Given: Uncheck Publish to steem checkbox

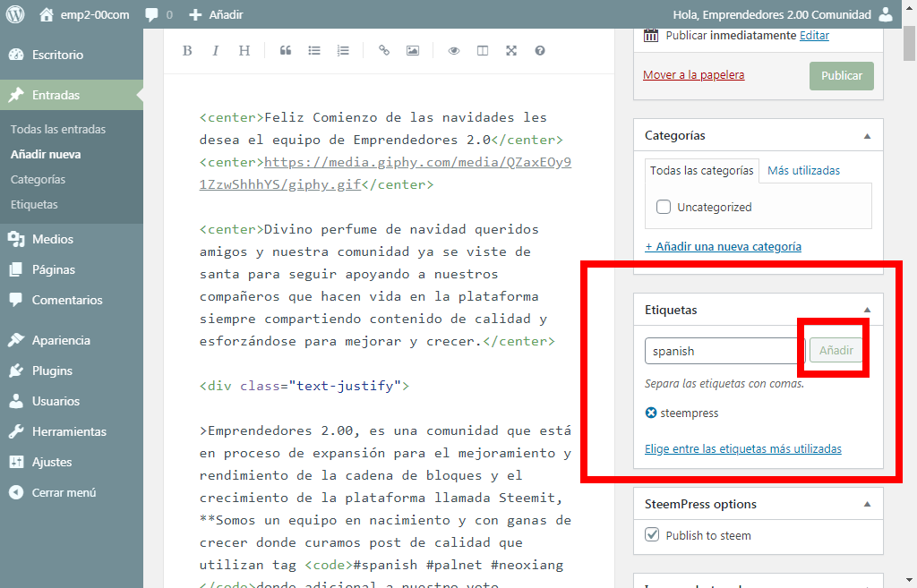Looking at the screenshot, I should pos(652,535).
